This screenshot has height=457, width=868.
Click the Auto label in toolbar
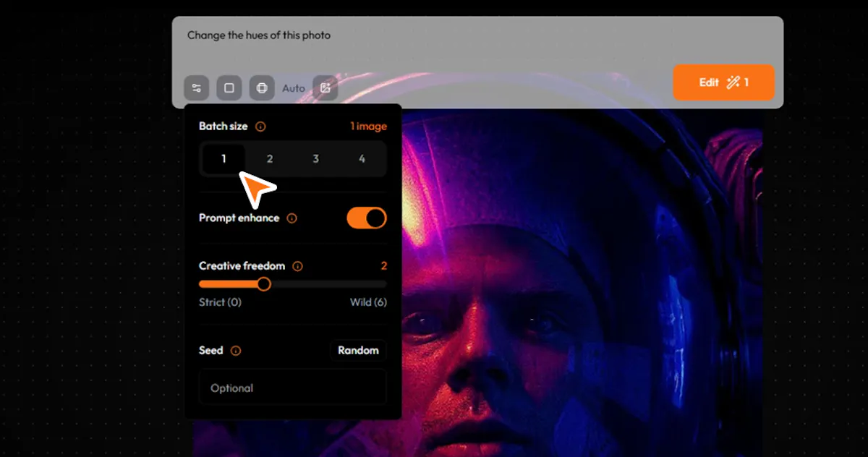click(294, 88)
